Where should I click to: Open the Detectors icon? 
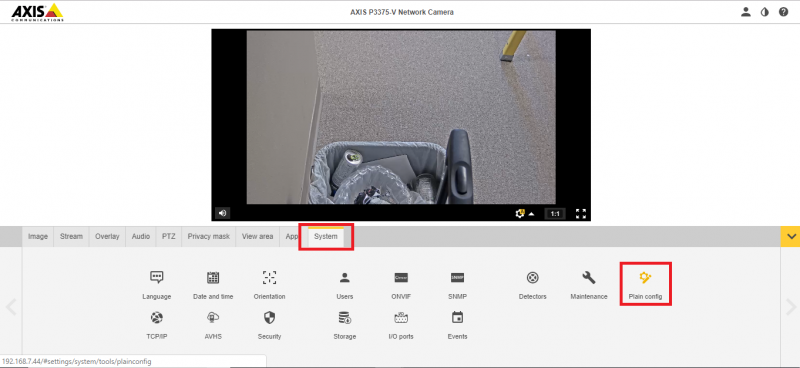(533, 278)
